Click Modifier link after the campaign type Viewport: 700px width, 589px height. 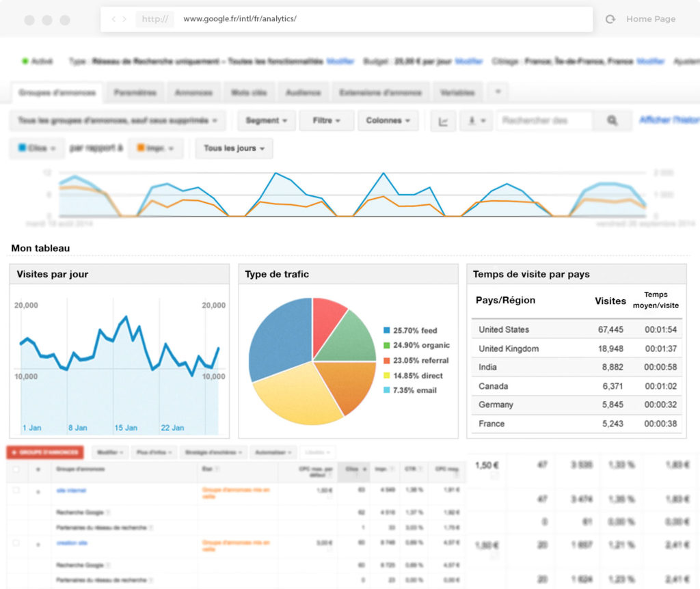pos(340,61)
